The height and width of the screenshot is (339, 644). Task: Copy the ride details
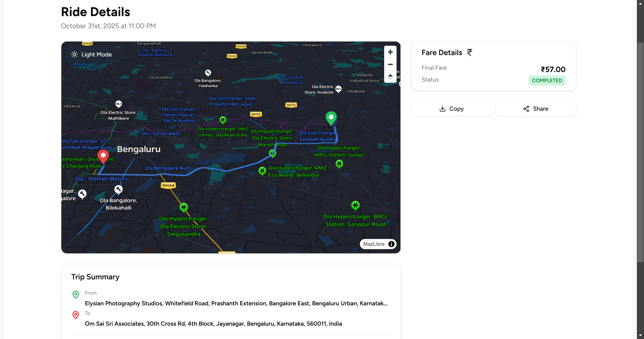(x=451, y=109)
